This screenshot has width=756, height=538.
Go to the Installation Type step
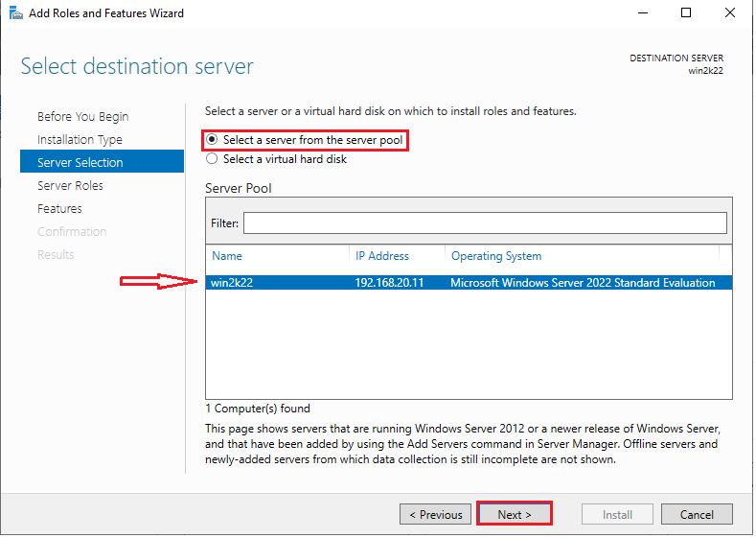(x=80, y=140)
